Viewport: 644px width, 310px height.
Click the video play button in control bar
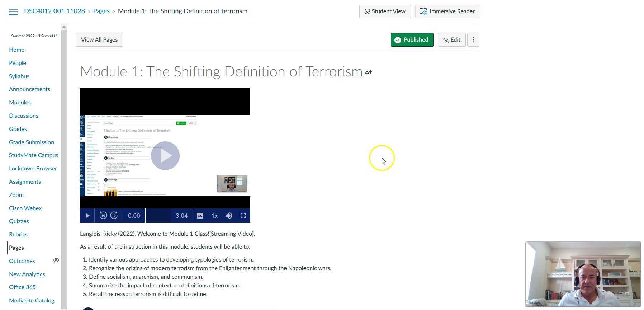pyautogui.click(x=87, y=216)
